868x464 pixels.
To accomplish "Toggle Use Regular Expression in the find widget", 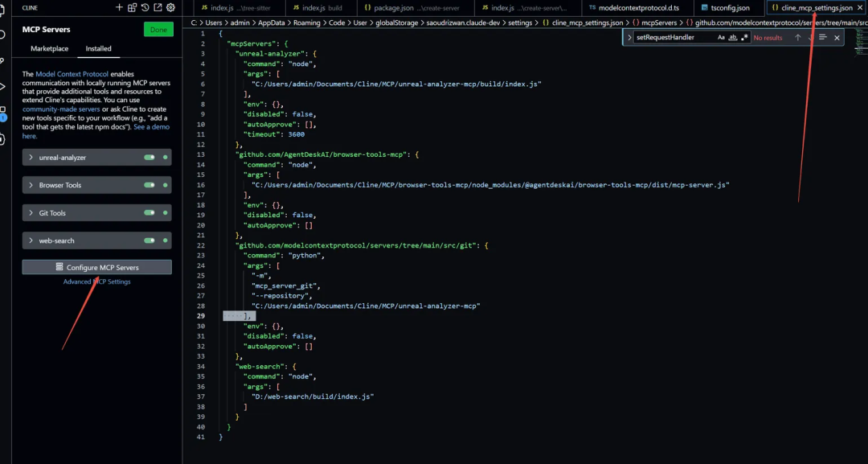I will pyautogui.click(x=744, y=38).
